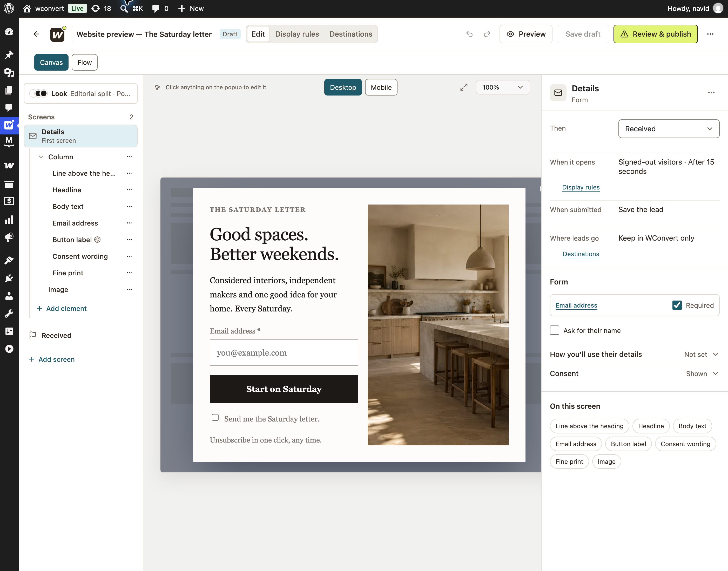Check the Ask for their name box

coord(555,330)
